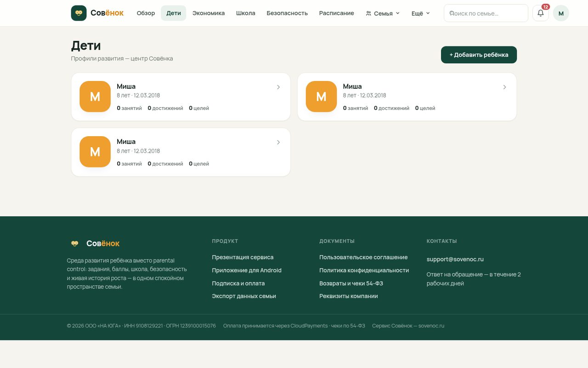Open the Подписка и оплата link
The height and width of the screenshot is (368, 588).
pyautogui.click(x=238, y=283)
